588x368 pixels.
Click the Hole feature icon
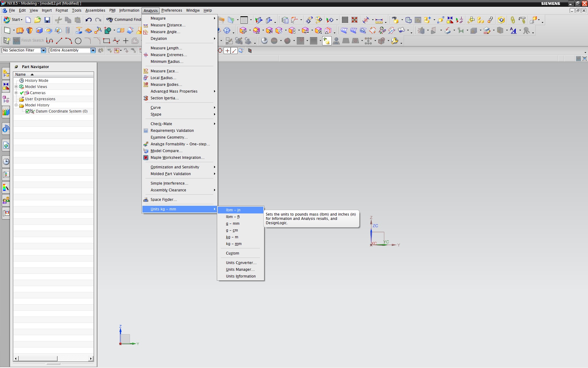[39, 30]
